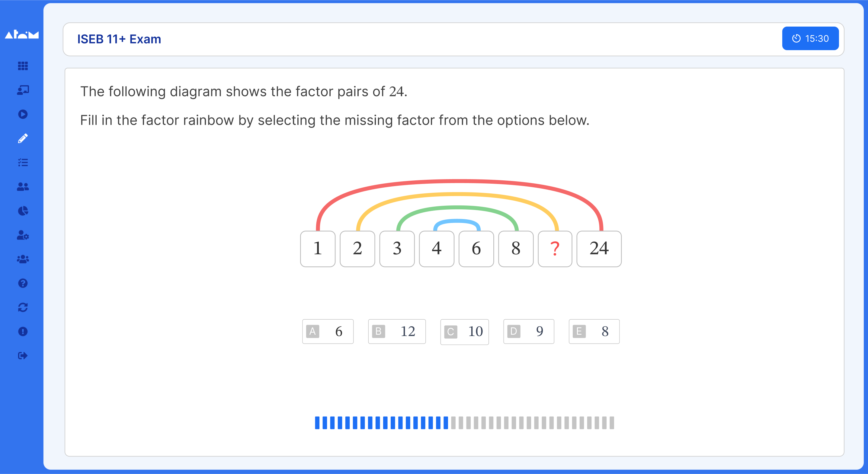
Task: Click the red question mark factor box
Action: click(x=555, y=249)
